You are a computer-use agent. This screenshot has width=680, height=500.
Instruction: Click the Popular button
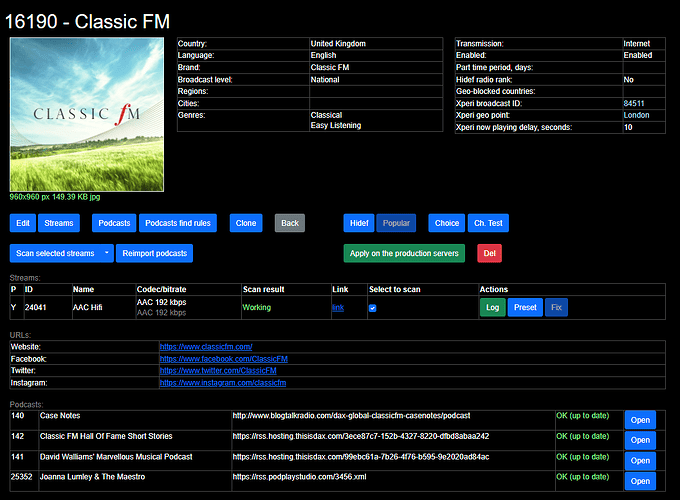point(396,223)
